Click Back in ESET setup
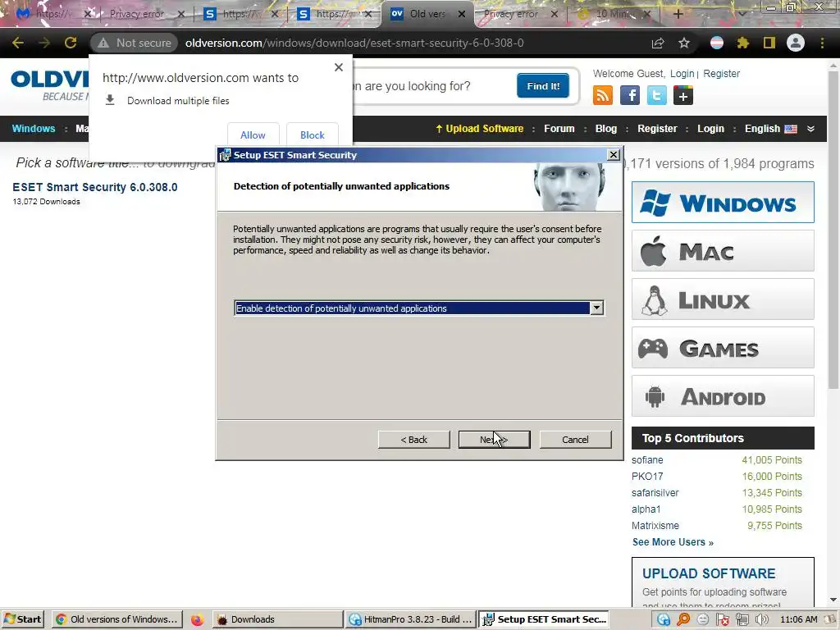The width and height of the screenshot is (840, 630). coord(413,440)
